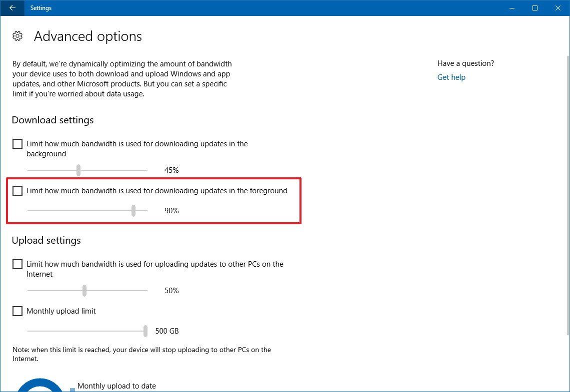570x392 pixels.
Task: Click the settings gear icon beside Advanced options
Action: pos(17,36)
